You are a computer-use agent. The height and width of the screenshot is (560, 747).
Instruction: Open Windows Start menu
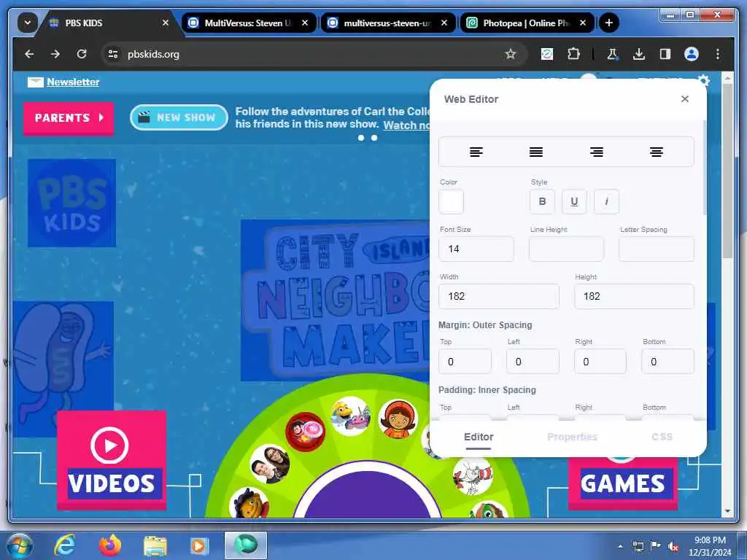point(20,545)
